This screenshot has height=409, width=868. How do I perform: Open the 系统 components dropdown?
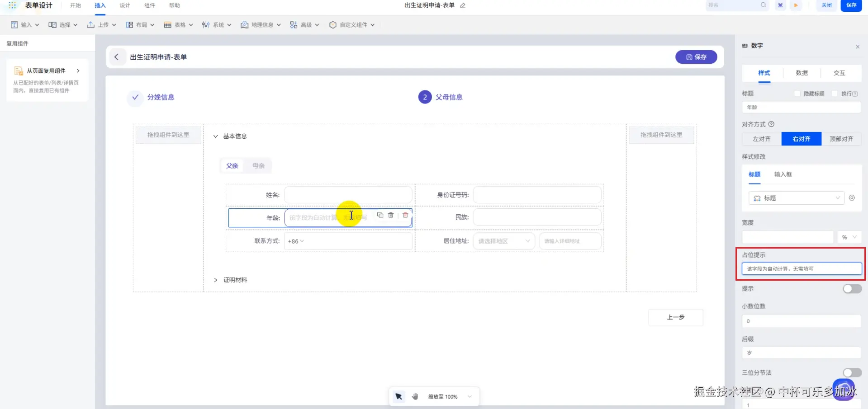click(217, 25)
